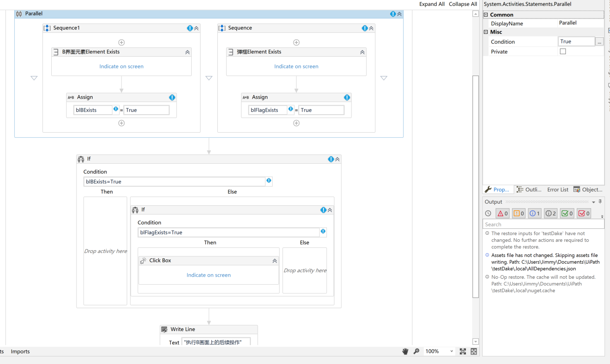Click the Search field in the Output panel
This screenshot has width=610, height=364.
click(543, 224)
